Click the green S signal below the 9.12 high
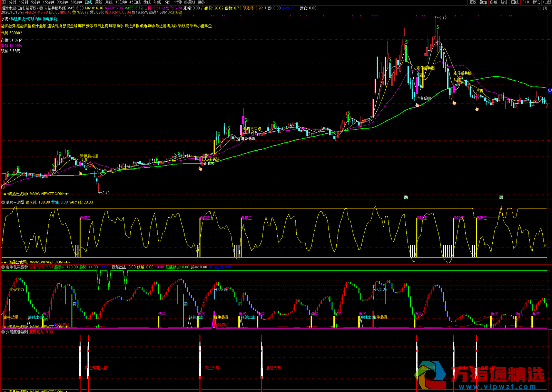 [437, 27]
